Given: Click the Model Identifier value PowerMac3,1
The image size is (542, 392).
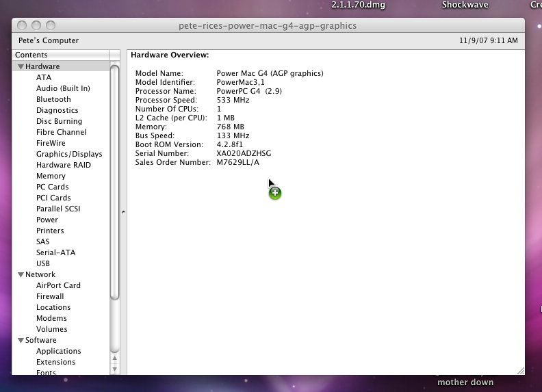Looking at the screenshot, I should [240, 82].
